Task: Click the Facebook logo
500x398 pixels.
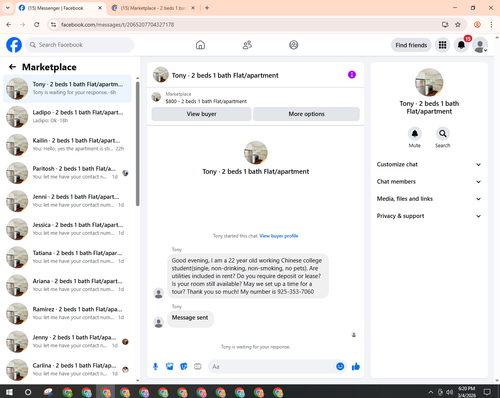Action: [14, 45]
